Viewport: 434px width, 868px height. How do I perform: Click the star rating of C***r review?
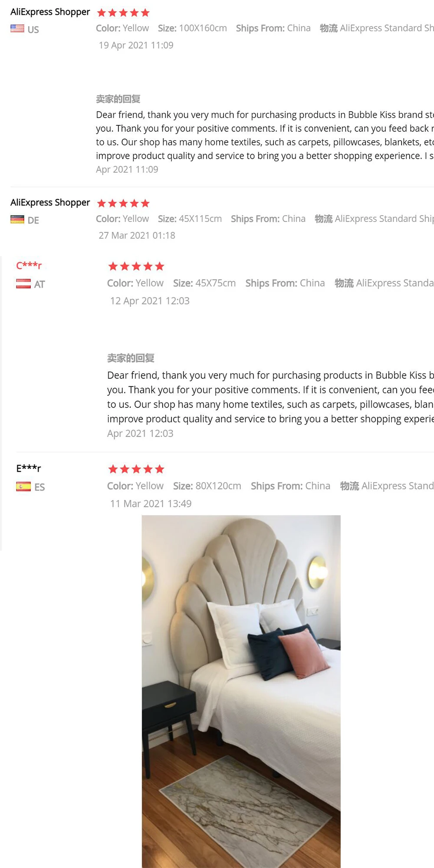point(136,266)
